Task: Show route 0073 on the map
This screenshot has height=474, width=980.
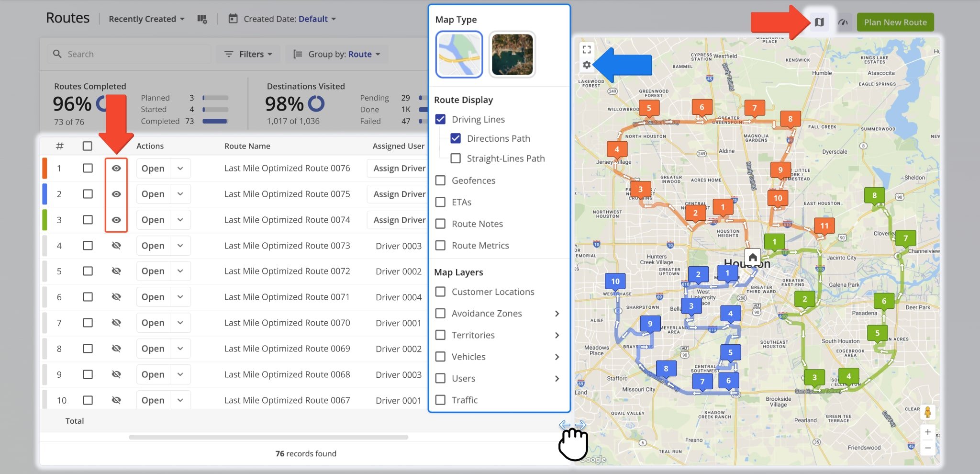Action: coord(116,246)
